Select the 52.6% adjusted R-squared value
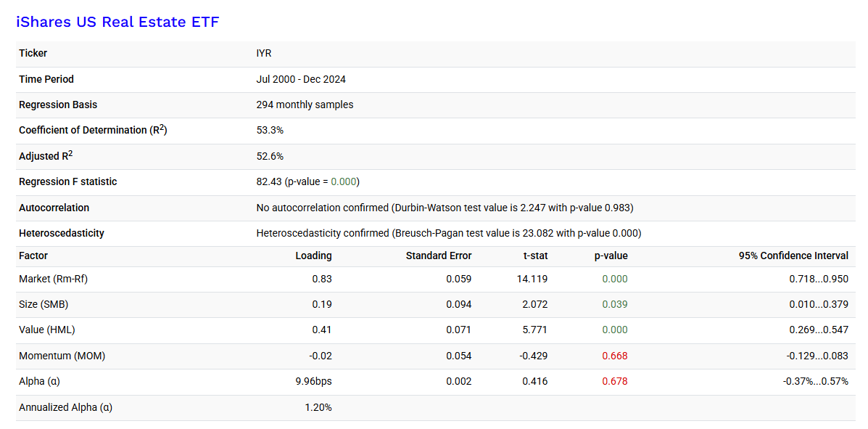The width and height of the screenshot is (868, 429). 270,156
